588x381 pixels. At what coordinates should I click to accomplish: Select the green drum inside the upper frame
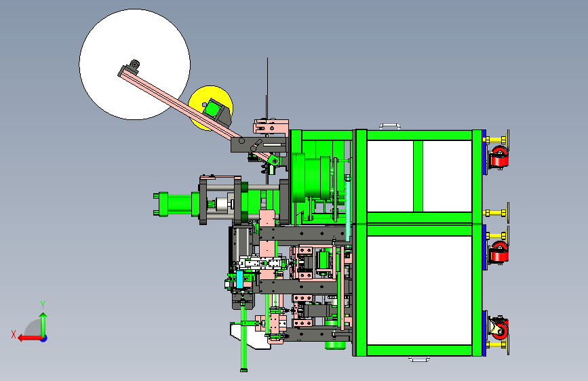coord(311,178)
